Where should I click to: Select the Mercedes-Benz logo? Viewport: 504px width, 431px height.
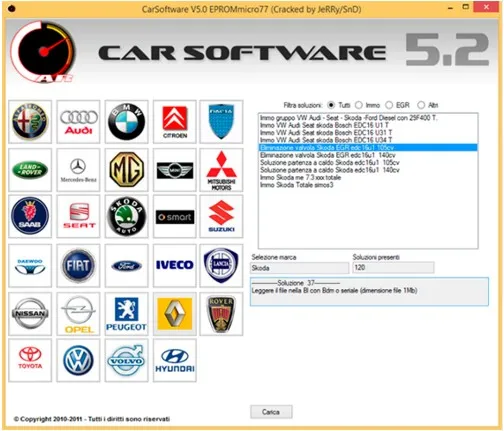[78, 170]
